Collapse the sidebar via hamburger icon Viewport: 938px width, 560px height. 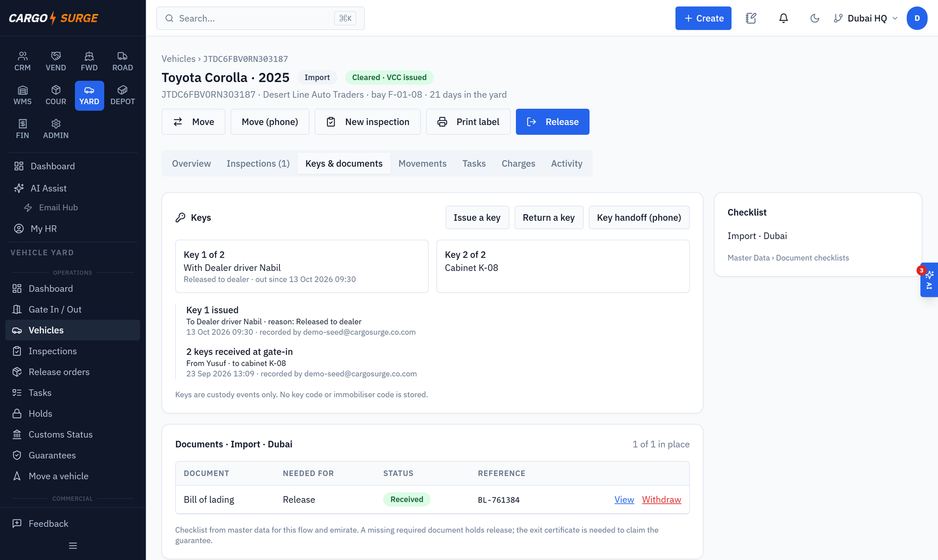[x=73, y=546]
